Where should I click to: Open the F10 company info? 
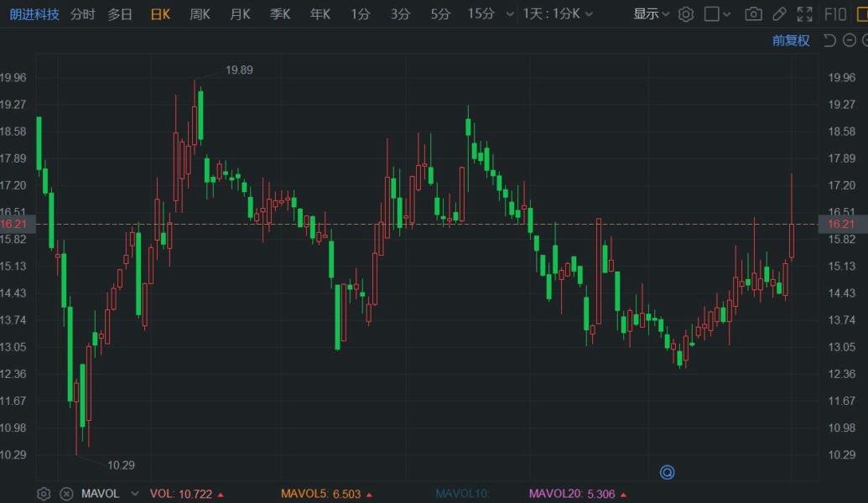tap(835, 14)
